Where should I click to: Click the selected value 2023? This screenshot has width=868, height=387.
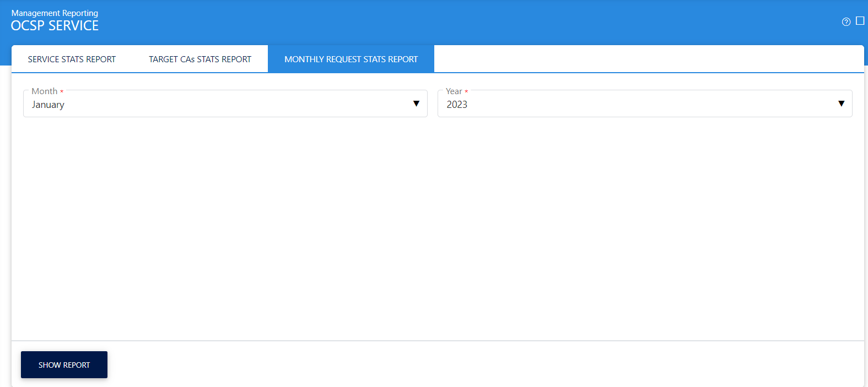(x=457, y=105)
